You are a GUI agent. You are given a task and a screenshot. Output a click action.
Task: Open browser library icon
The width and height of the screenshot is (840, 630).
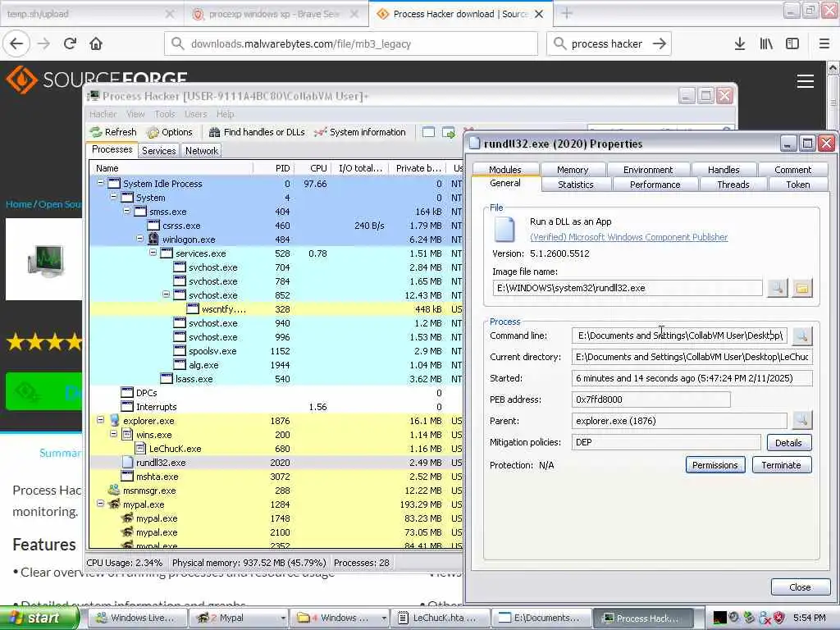pos(766,43)
